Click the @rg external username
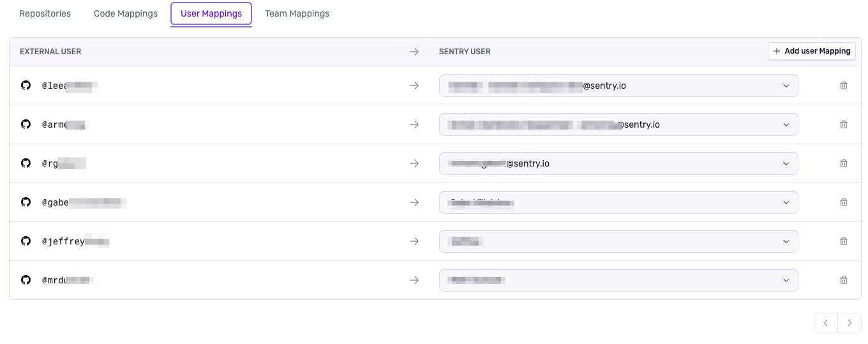 (64, 163)
